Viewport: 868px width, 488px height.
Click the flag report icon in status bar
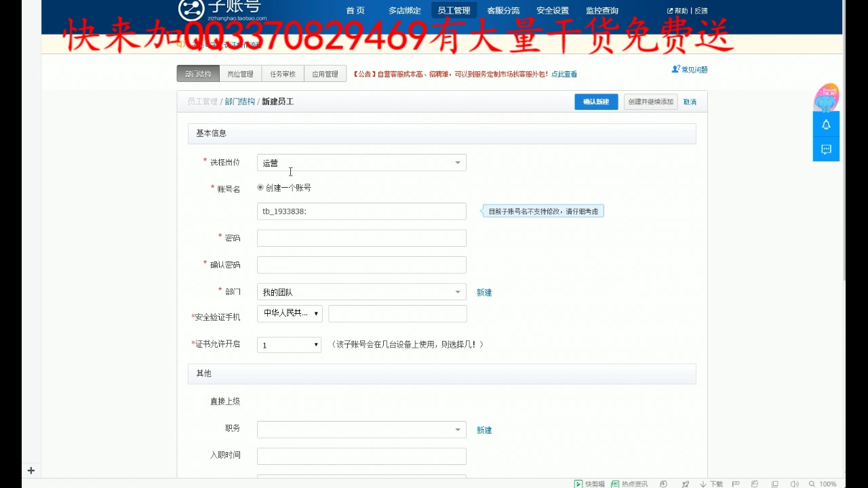(735, 484)
